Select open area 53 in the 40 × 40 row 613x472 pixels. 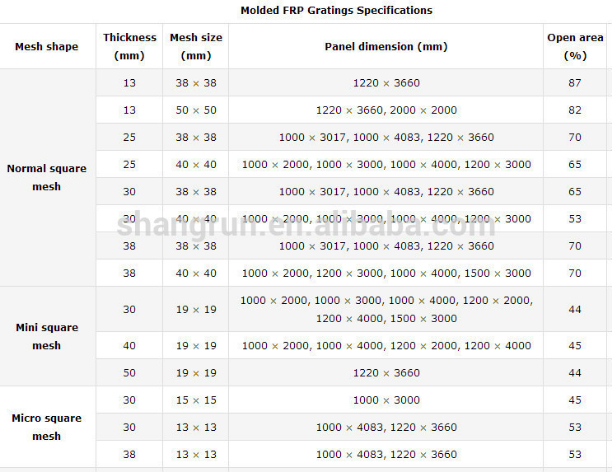click(x=575, y=219)
